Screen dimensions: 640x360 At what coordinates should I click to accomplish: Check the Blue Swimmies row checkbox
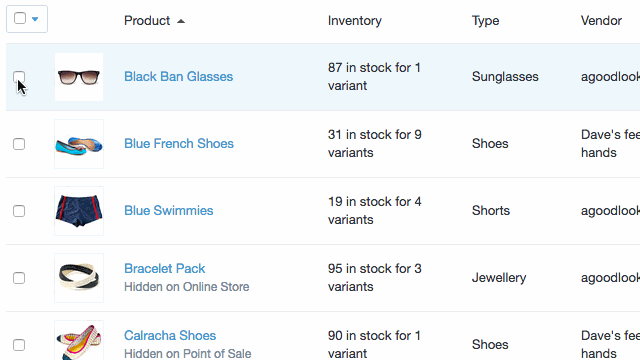(x=19, y=211)
